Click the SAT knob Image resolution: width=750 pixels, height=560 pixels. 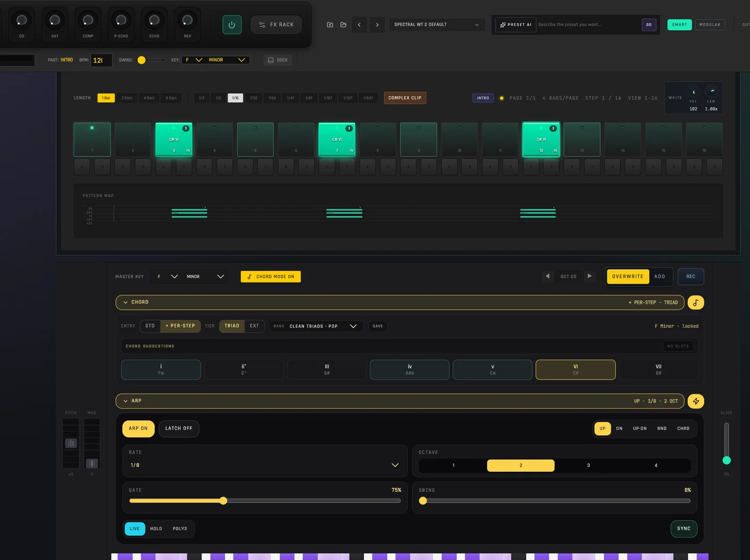(55, 20)
